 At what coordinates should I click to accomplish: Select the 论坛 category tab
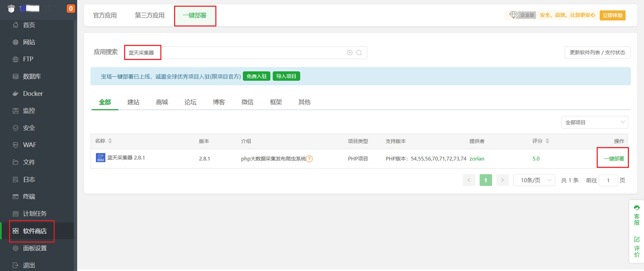pyautogui.click(x=190, y=102)
